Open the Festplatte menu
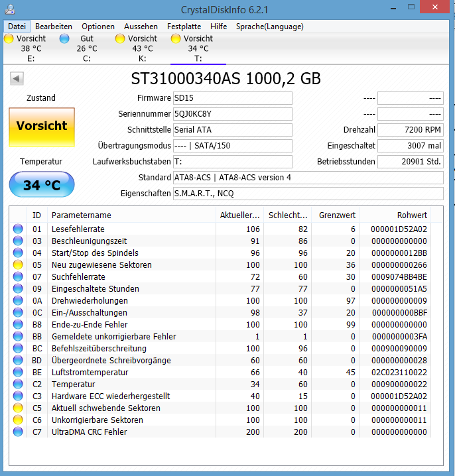This screenshot has width=455, height=476. click(x=184, y=27)
